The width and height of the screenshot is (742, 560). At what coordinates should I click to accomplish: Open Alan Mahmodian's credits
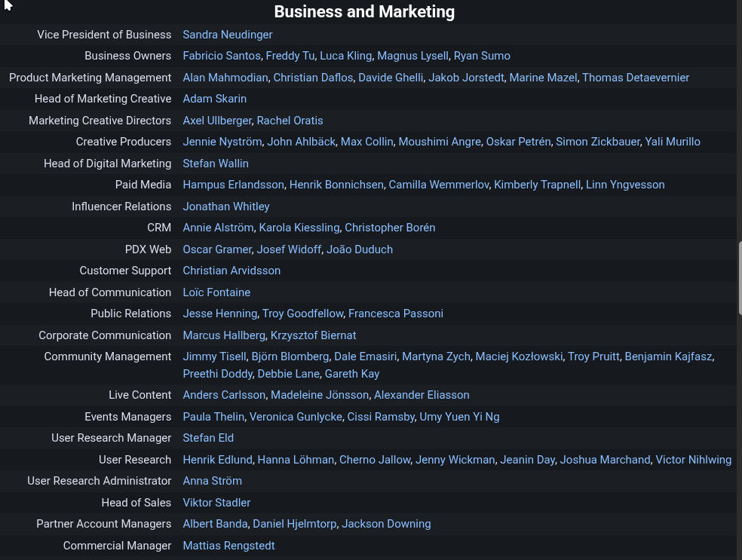pyautogui.click(x=225, y=78)
